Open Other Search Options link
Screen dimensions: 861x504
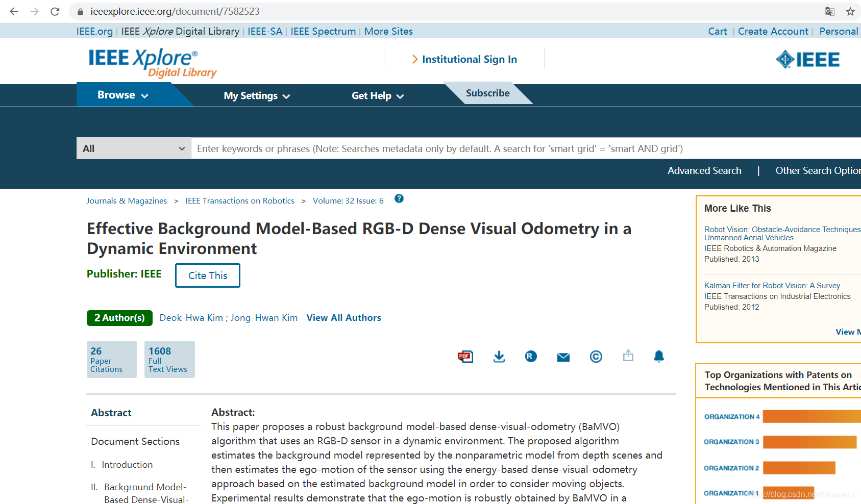click(x=818, y=170)
